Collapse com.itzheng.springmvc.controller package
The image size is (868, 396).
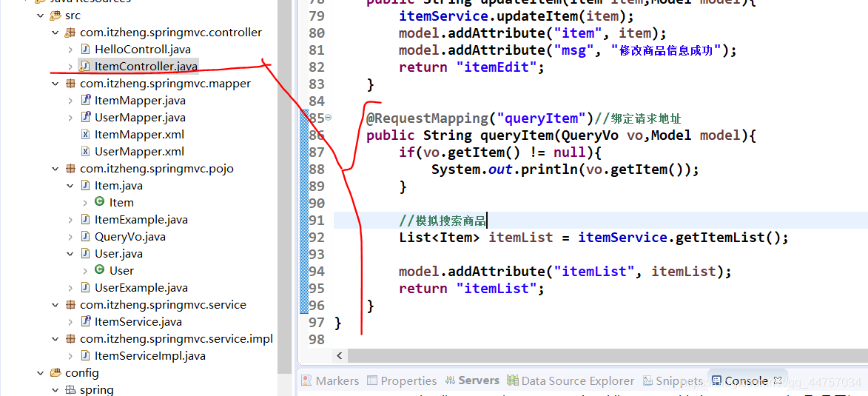(x=55, y=33)
